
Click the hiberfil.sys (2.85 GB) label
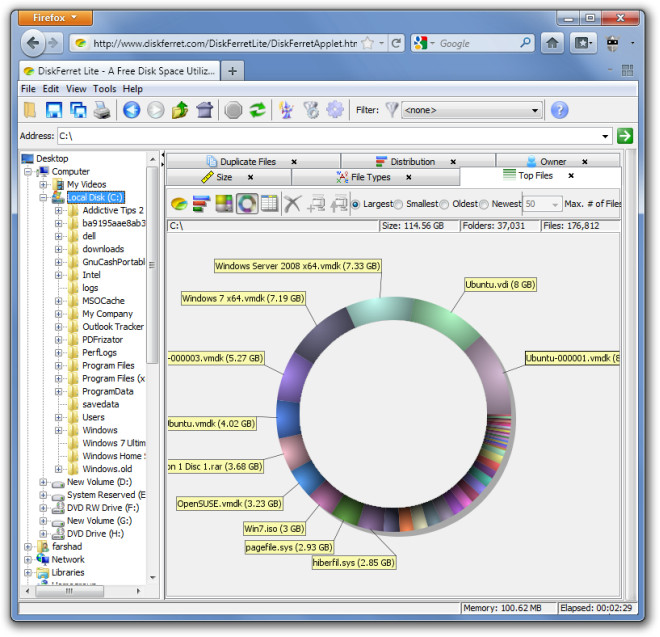(x=354, y=562)
